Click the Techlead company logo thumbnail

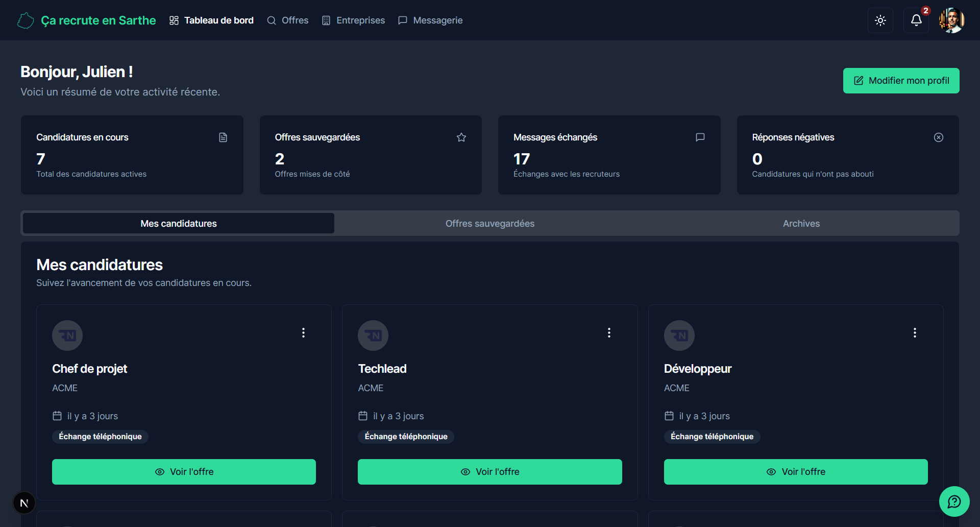373,336
